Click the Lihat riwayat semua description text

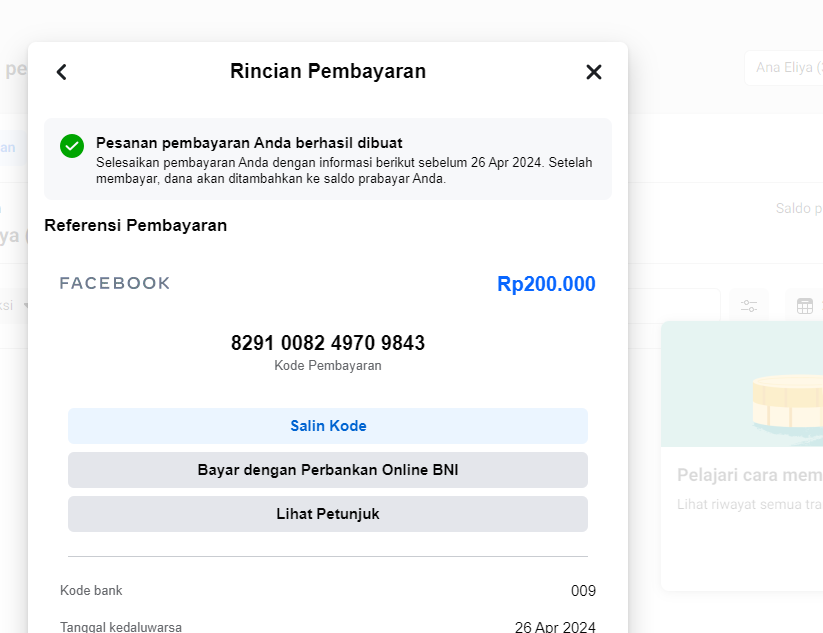pyautogui.click(x=749, y=504)
